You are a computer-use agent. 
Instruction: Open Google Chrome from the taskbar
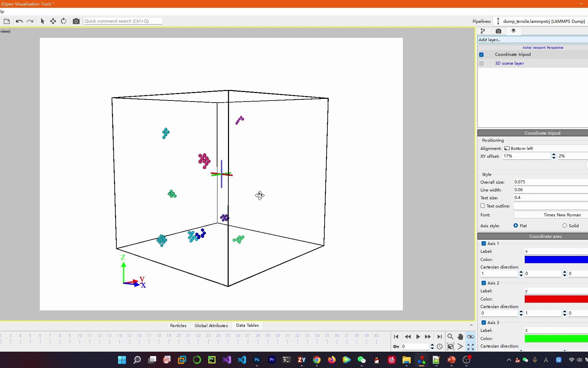click(x=317, y=360)
